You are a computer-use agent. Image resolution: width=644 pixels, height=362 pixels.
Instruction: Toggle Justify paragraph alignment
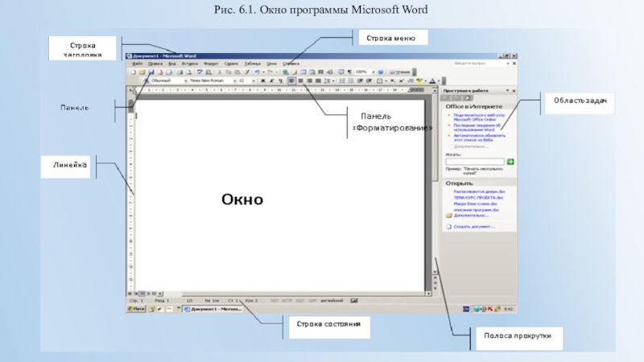[318, 81]
